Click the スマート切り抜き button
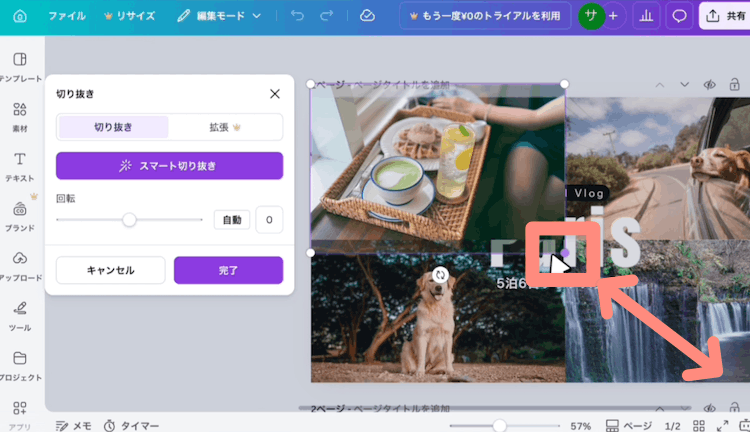750x432 pixels. [x=169, y=166]
